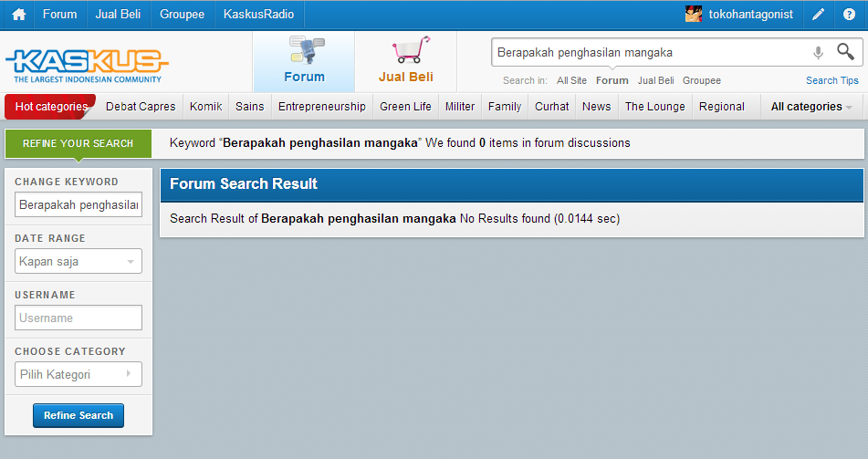Open Date Range Kapan saja dropdown
868x459 pixels.
pyautogui.click(x=78, y=261)
